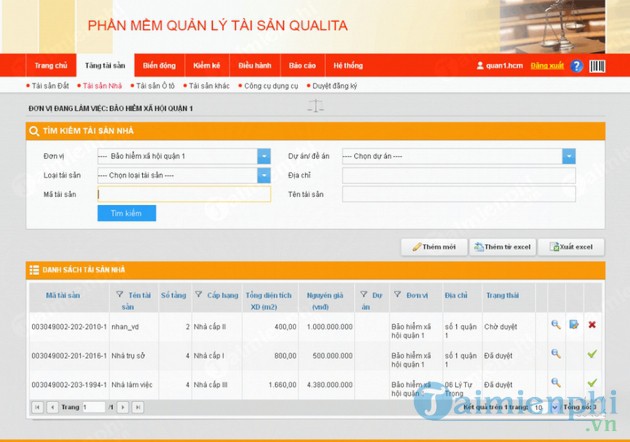Viewport: 630px width, 442px height.
Task: Go to Tài sản khác submenu
Action: (x=209, y=86)
